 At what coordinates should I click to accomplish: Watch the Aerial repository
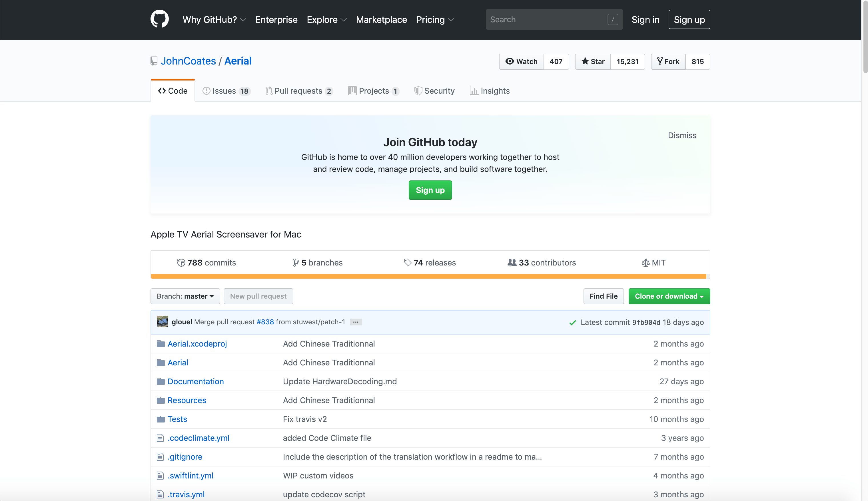pyautogui.click(x=522, y=62)
